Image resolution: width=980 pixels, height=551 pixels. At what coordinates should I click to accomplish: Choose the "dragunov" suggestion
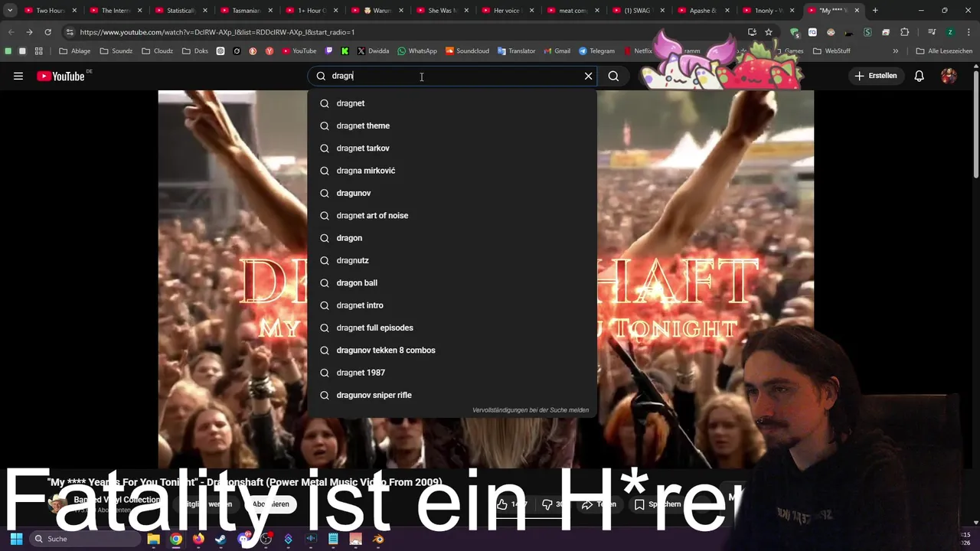[452, 193]
